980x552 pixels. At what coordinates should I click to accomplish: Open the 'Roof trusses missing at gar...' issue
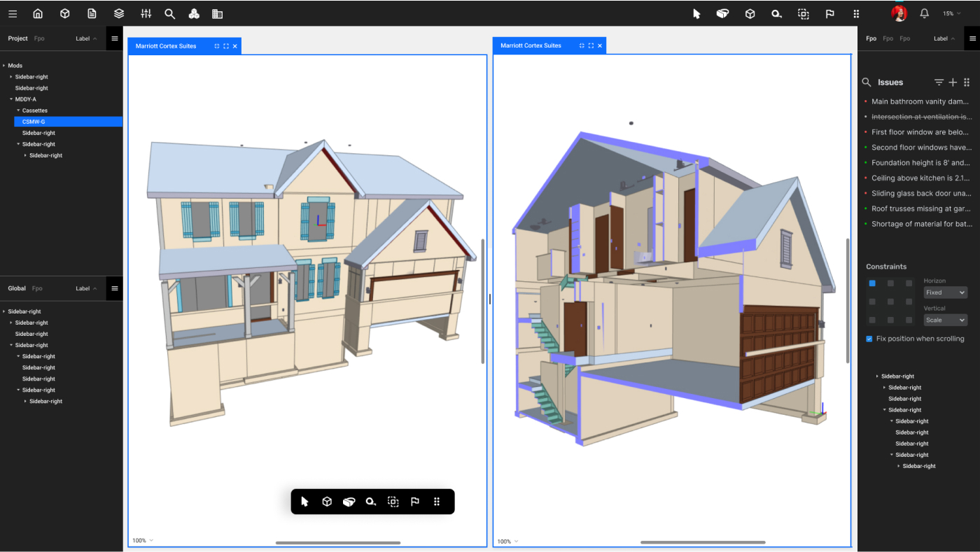[921, 208]
